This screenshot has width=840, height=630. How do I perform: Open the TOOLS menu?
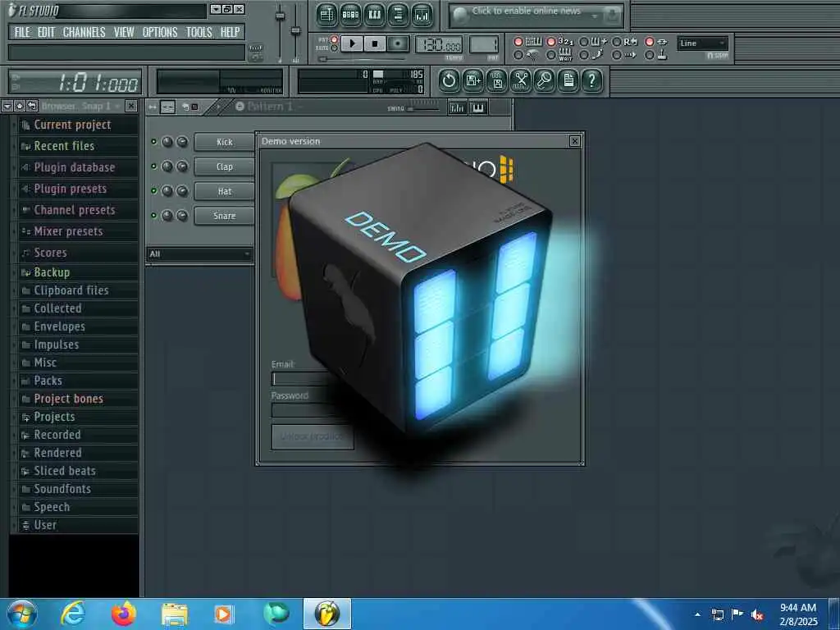(x=199, y=32)
